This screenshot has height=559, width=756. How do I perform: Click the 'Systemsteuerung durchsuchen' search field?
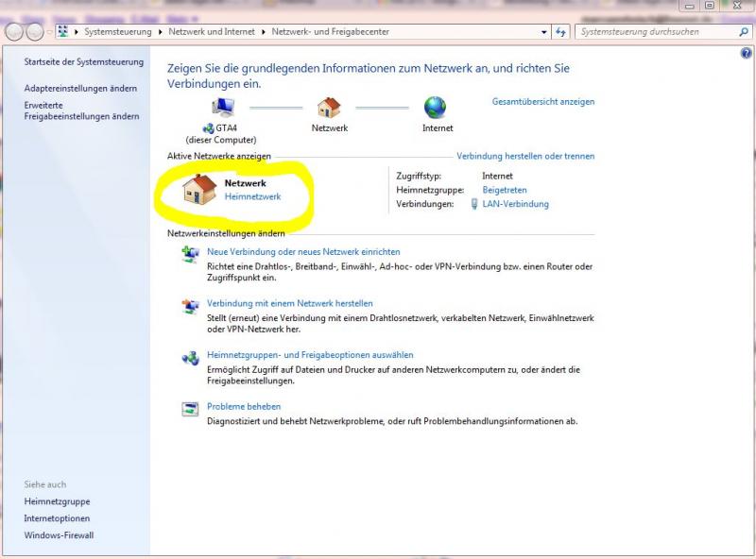tap(657, 32)
